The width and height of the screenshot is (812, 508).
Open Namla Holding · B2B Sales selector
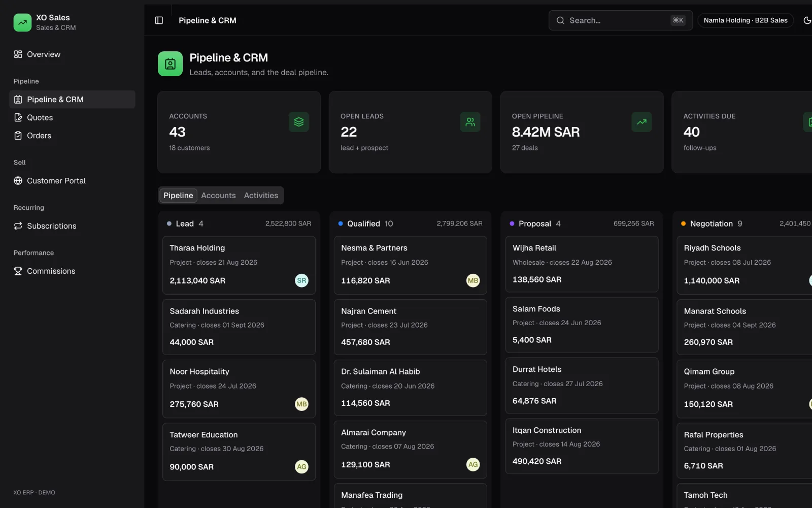[x=746, y=20]
